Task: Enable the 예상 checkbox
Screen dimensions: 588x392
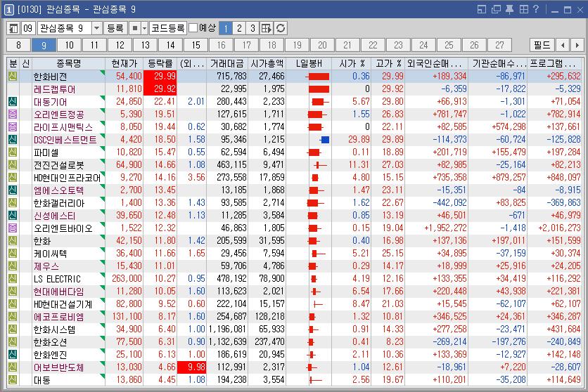Action: coord(193,28)
